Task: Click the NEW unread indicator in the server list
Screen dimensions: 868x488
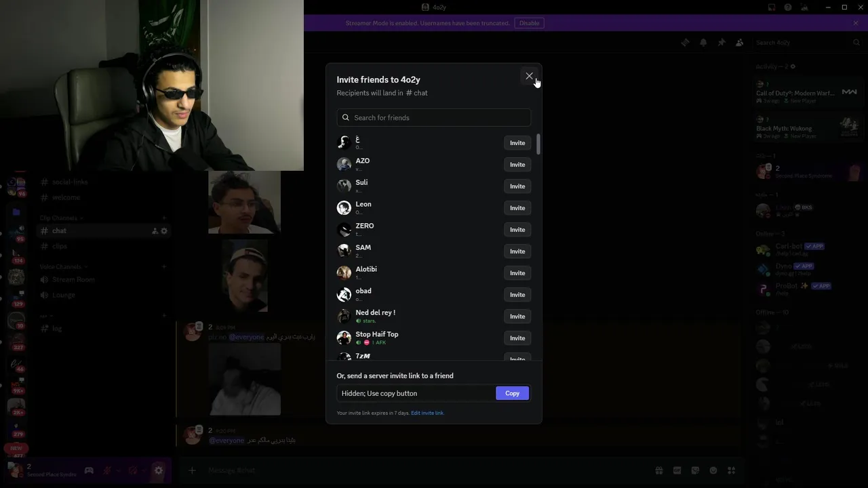Action: tap(16, 448)
